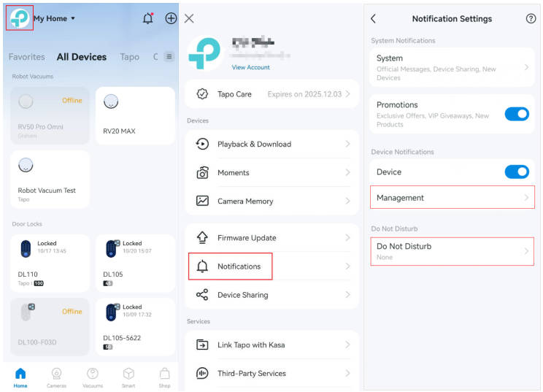Open the Management settings row
543x392 pixels.
[x=452, y=198]
